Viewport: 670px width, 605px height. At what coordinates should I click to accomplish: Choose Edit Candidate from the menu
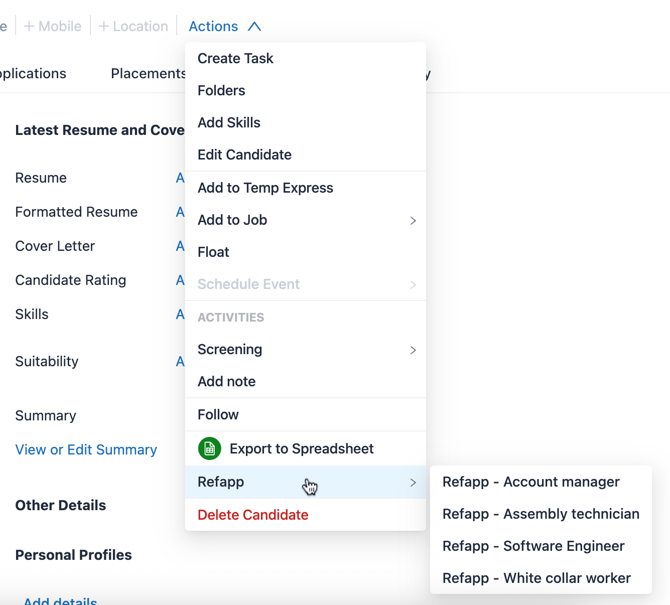tap(306, 155)
